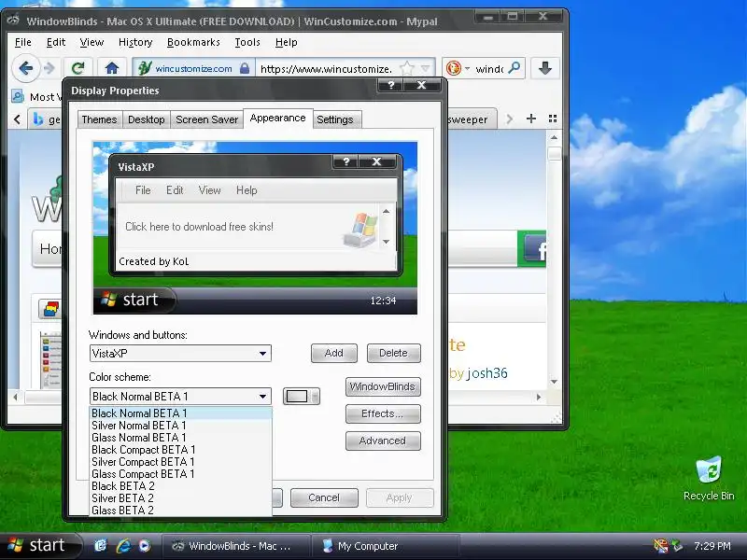Click the browser Back arrow button
The height and width of the screenshot is (560, 747).
26,68
